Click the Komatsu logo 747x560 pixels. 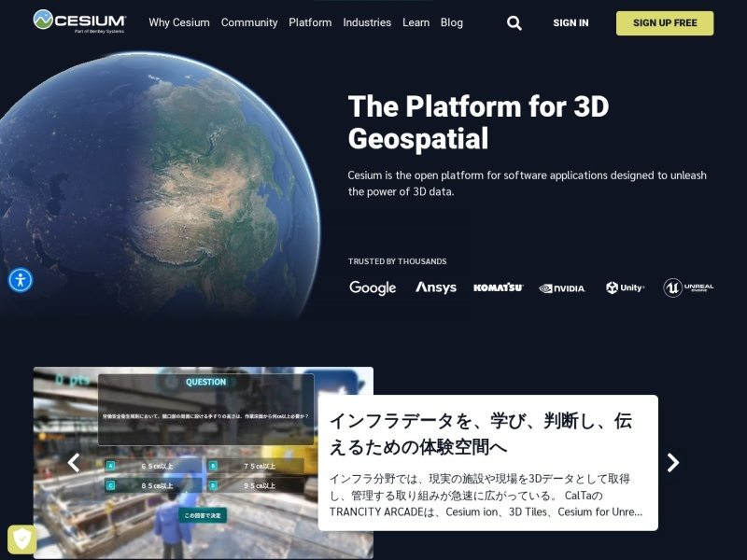tap(499, 287)
